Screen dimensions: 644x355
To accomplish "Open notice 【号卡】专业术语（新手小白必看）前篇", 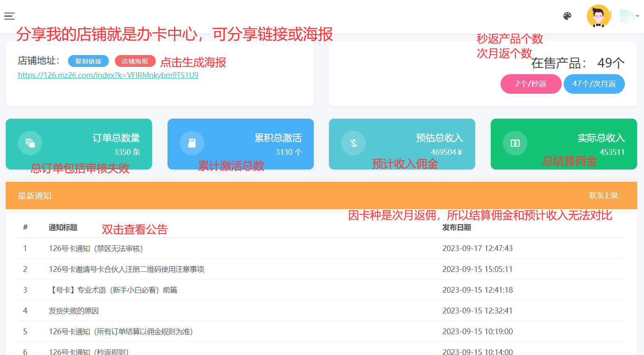I will 113,290.
